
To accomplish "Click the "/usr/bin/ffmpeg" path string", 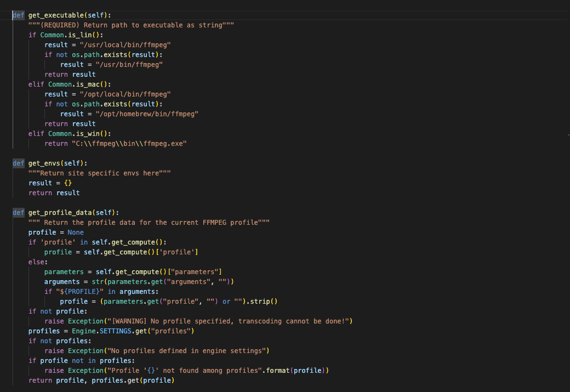I will 129,65.
